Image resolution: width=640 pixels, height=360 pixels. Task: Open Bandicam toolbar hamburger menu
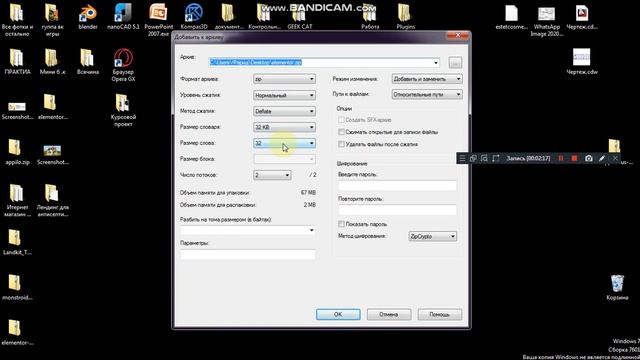click(x=462, y=158)
